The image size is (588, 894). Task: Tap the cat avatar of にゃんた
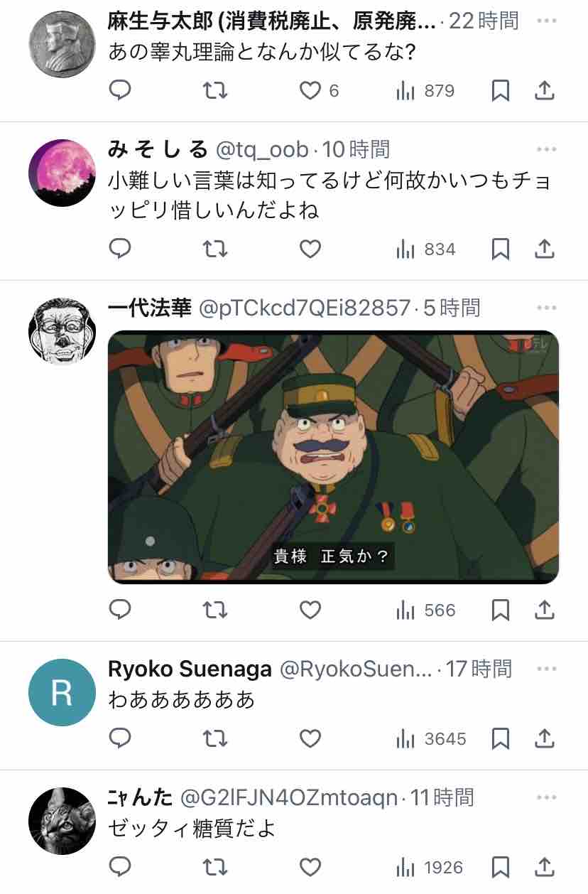[x=62, y=820]
